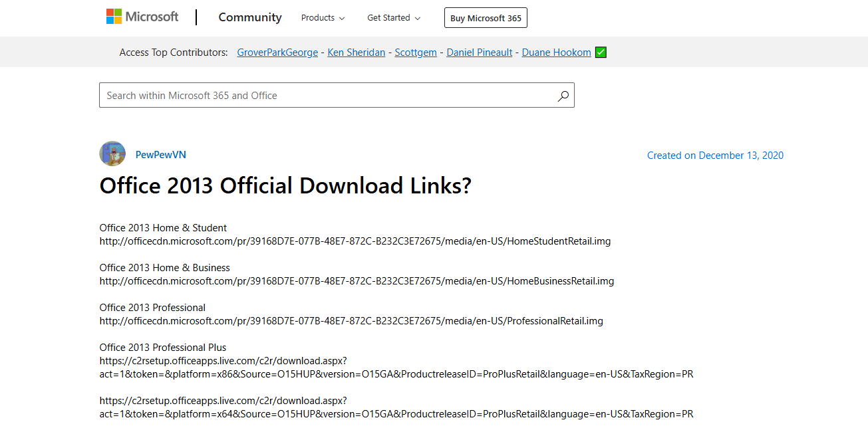
Task: Open Daniel Pineault contributor link
Action: point(480,53)
